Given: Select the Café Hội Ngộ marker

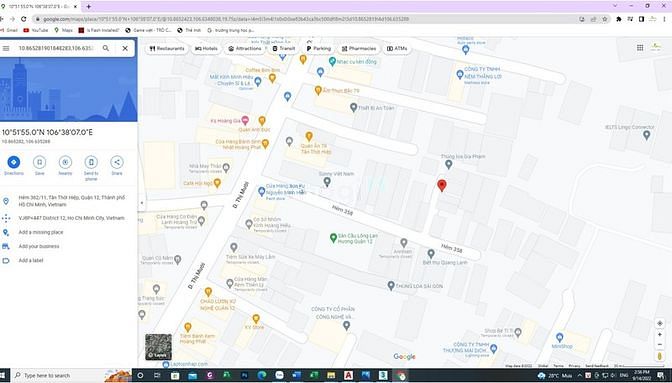Looking at the screenshot, I should coord(217,183).
